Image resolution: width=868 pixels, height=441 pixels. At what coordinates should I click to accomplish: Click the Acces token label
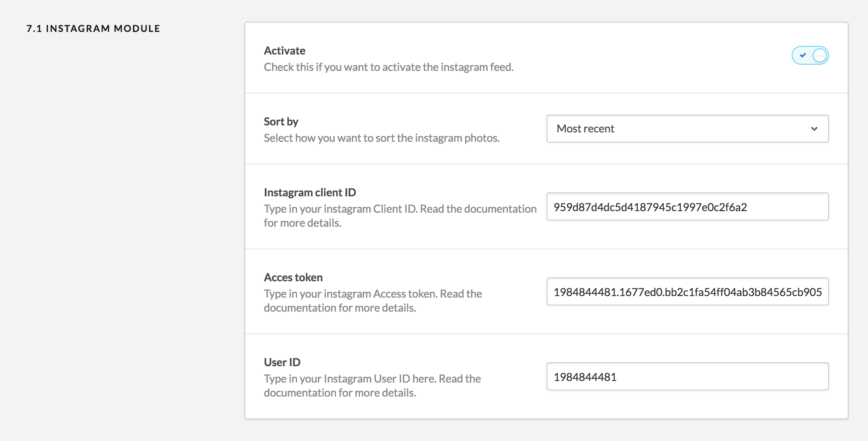pos(293,277)
